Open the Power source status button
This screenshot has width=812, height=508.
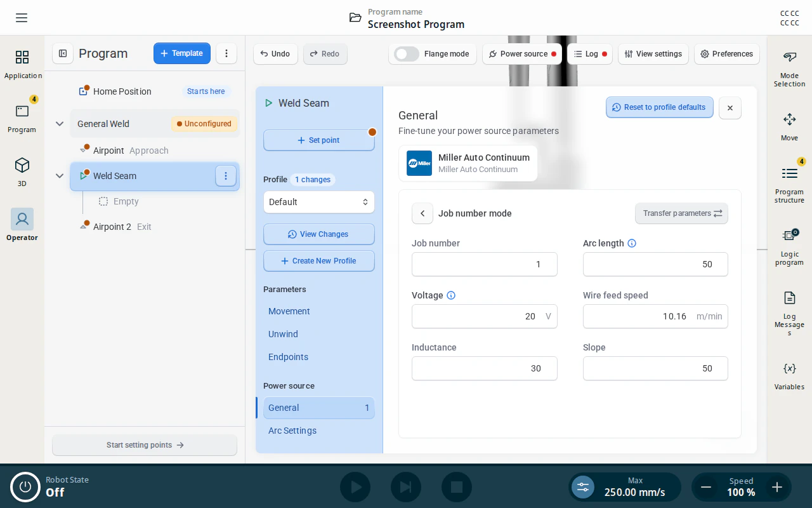click(x=522, y=54)
